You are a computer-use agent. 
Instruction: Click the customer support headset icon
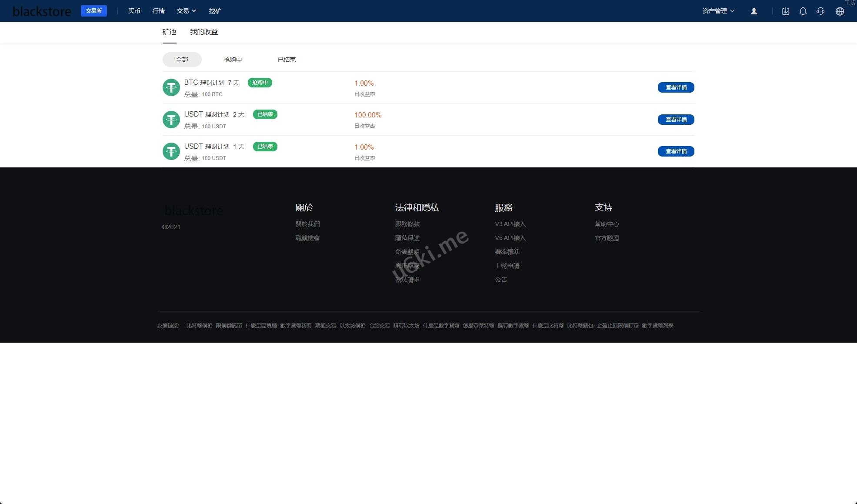click(x=820, y=11)
